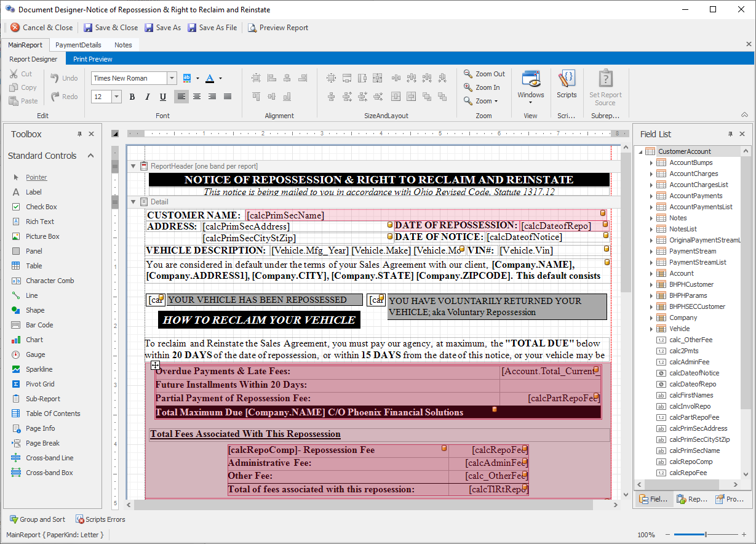
Task: Choose the Pivot Grid control
Action: click(40, 384)
